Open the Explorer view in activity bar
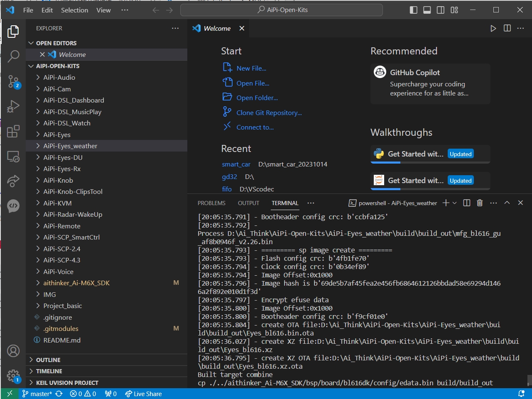This screenshot has width=532, height=399. pos(13,32)
